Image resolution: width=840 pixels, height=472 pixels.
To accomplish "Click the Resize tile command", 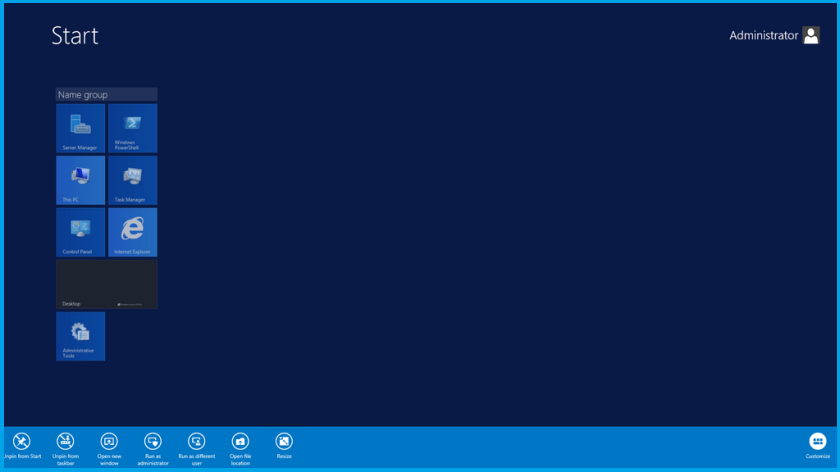I will click(284, 446).
